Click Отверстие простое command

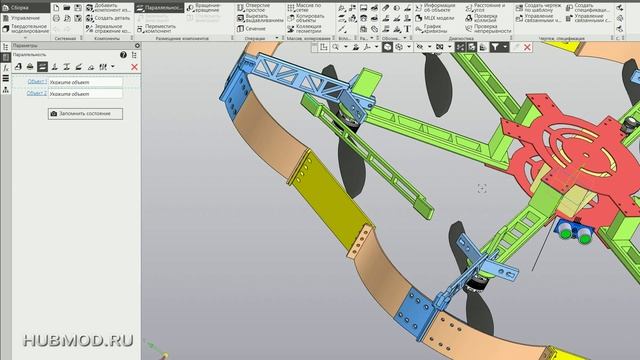[x=254, y=7]
